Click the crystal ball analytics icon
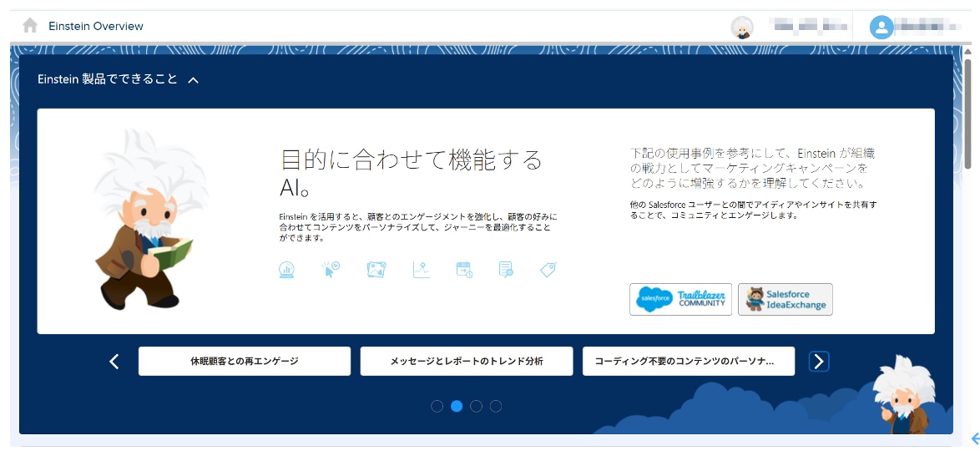The width and height of the screenshot is (980, 451). pyautogui.click(x=287, y=270)
